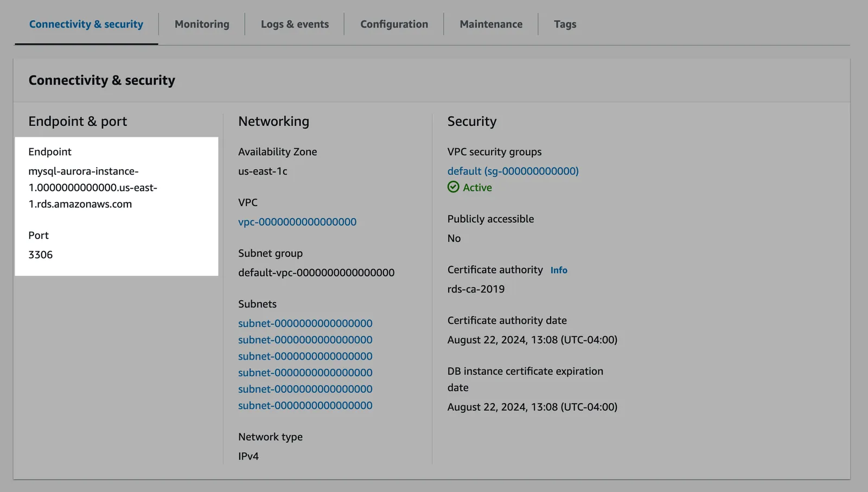Click the default-vpc subnet group value
Image resolution: width=868 pixels, height=492 pixels.
click(x=316, y=272)
